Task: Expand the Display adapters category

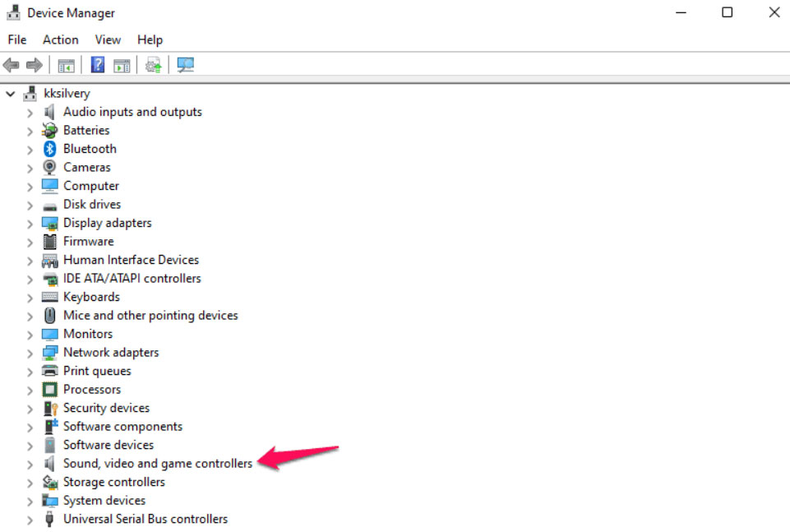Action: pyautogui.click(x=30, y=223)
